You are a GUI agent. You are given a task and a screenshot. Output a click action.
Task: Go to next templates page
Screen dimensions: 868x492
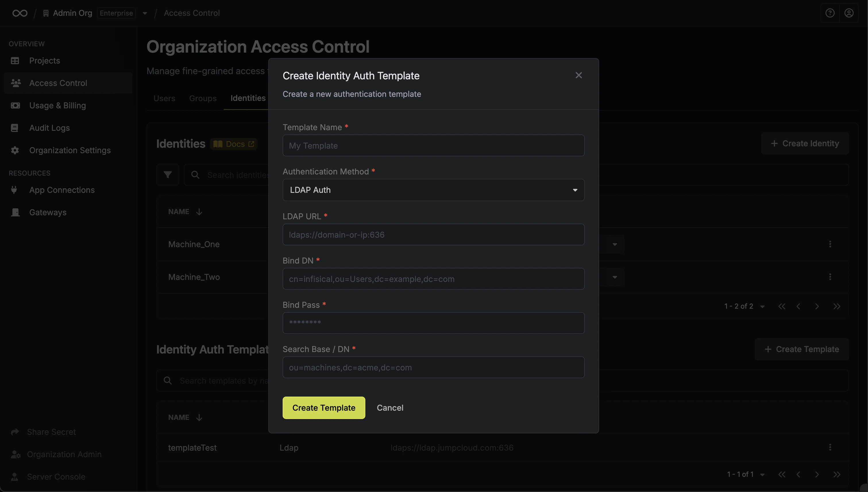[817, 474]
